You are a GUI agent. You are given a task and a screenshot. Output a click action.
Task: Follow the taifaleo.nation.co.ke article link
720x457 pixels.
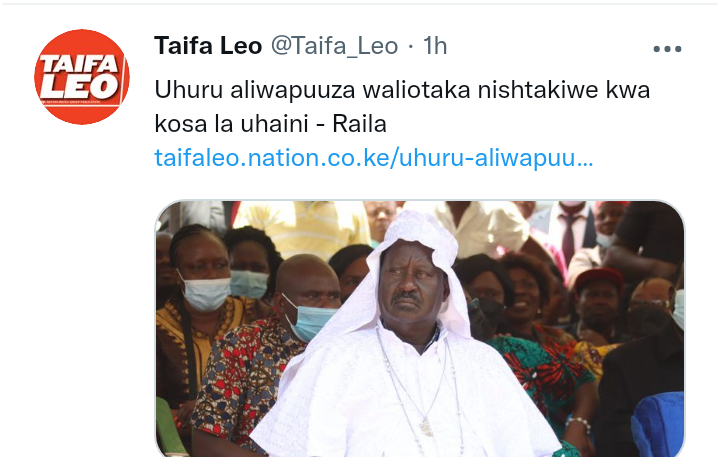[374, 158]
